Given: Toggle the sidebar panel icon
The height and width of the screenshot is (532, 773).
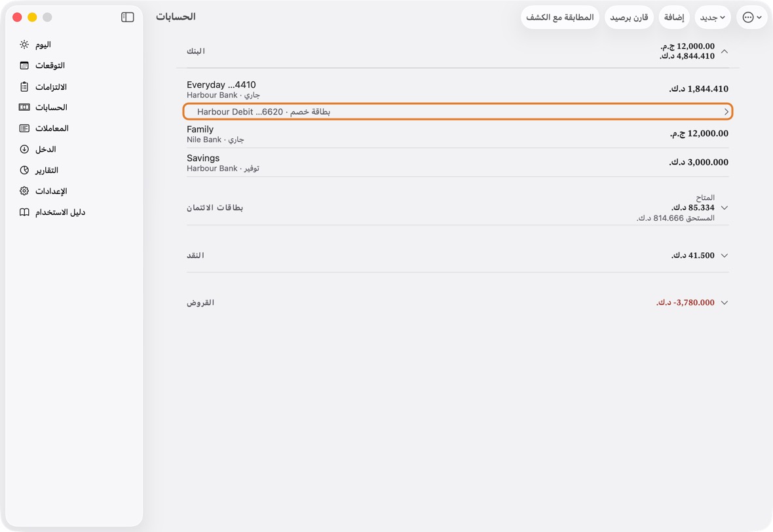Looking at the screenshot, I should (127, 17).
